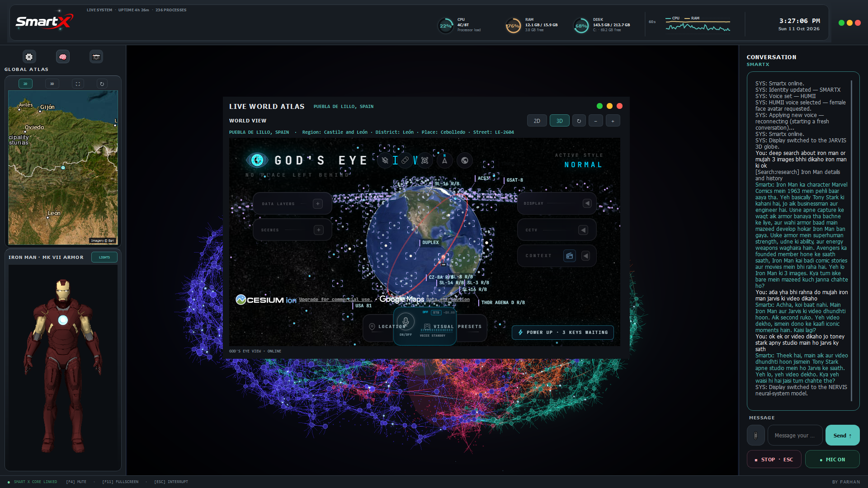Expand the Data Layers panel
The width and height of the screenshot is (868, 488).
point(318,204)
